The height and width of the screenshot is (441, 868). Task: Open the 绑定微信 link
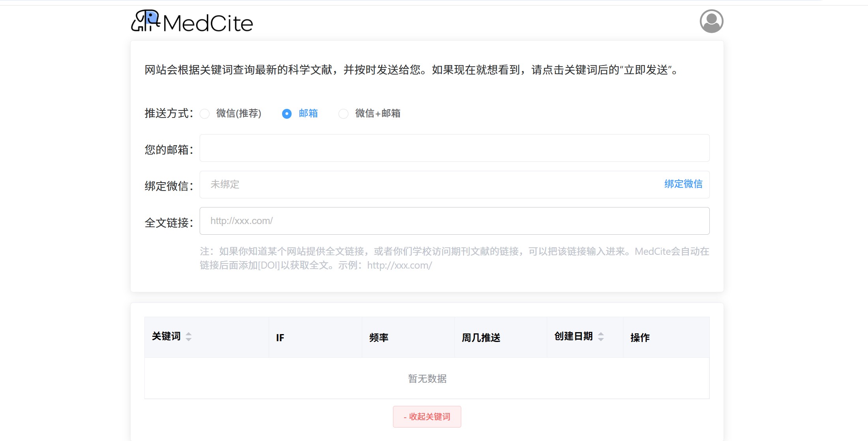(x=683, y=184)
